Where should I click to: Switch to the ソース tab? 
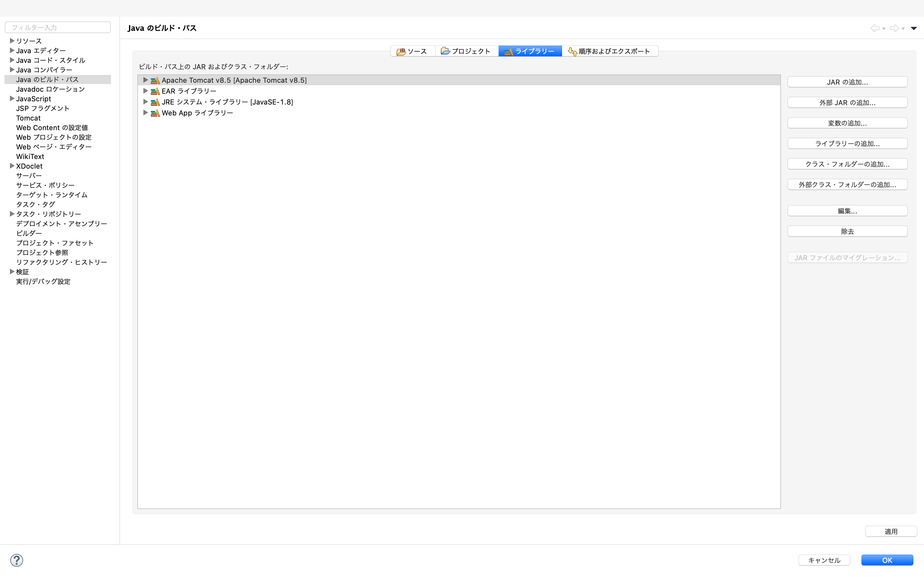(x=412, y=51)
